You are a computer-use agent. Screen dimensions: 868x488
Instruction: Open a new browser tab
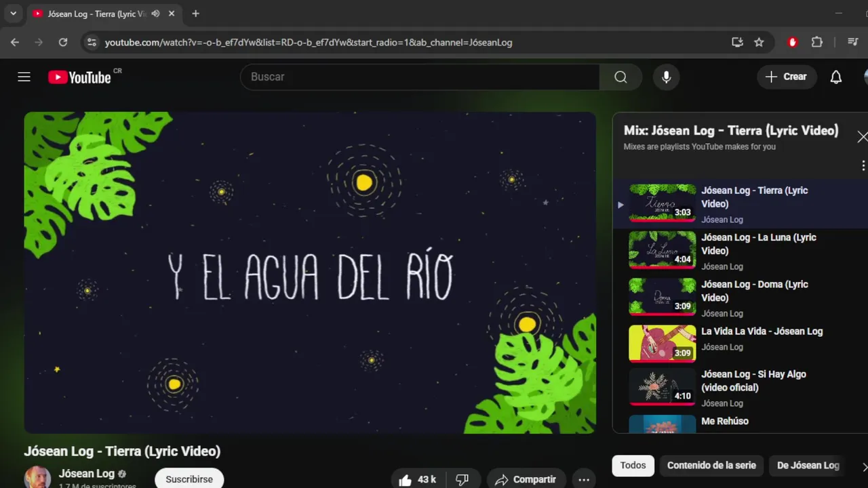(195, 14)
